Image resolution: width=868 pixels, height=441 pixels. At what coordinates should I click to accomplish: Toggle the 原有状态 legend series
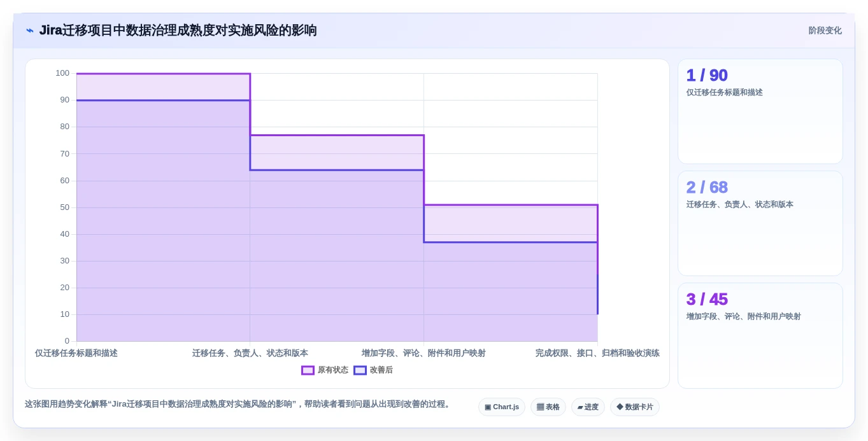tap(325, 370)
